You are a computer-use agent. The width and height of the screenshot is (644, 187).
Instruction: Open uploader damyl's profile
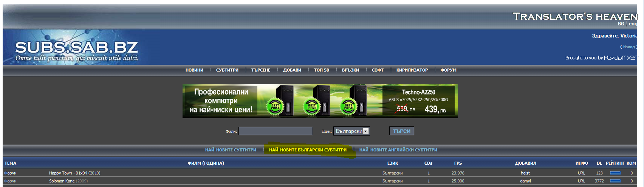[525, 181]
